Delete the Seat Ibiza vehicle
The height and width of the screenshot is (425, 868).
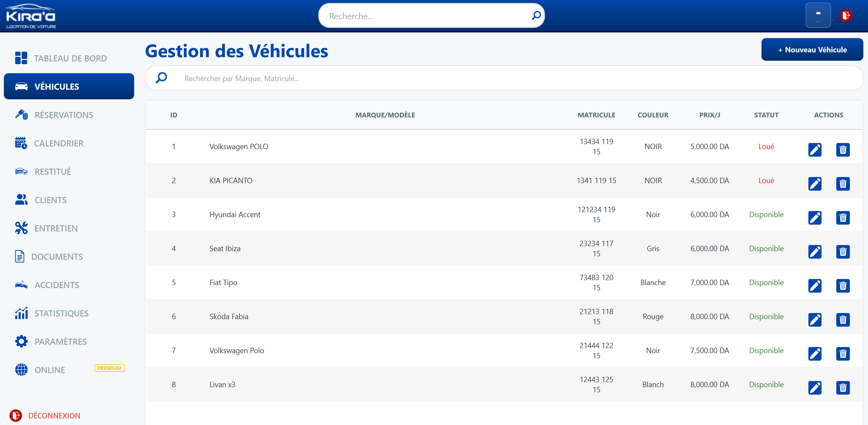pos(843,252)
